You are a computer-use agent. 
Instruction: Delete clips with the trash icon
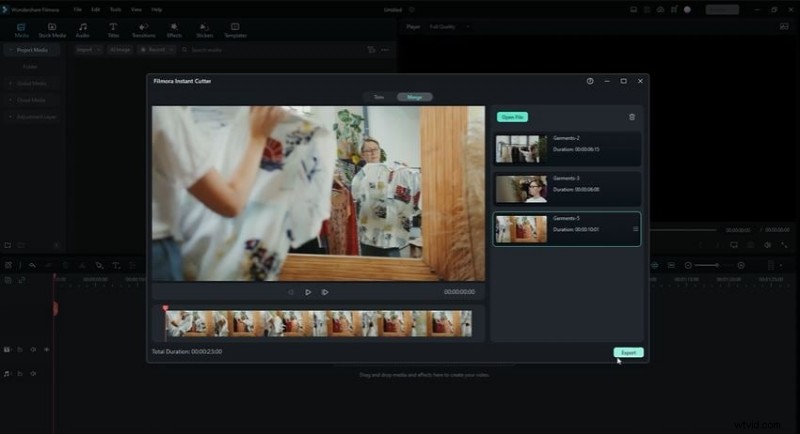point(632,117)
